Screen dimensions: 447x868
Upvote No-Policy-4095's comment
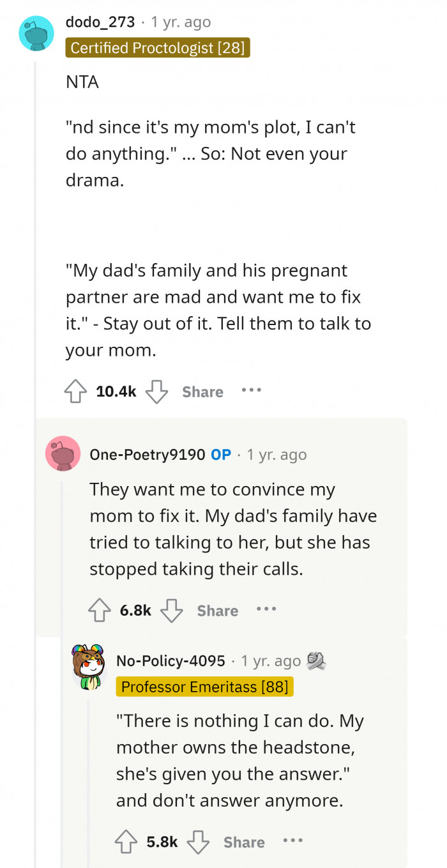[127, 842]
